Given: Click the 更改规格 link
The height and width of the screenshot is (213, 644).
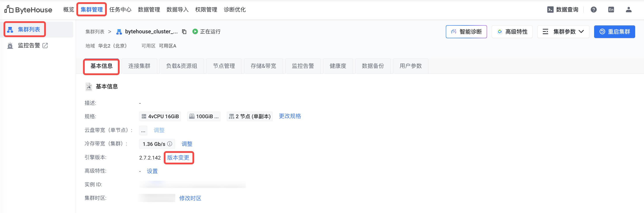Looking at the screenshot, I should coord(290,116).
